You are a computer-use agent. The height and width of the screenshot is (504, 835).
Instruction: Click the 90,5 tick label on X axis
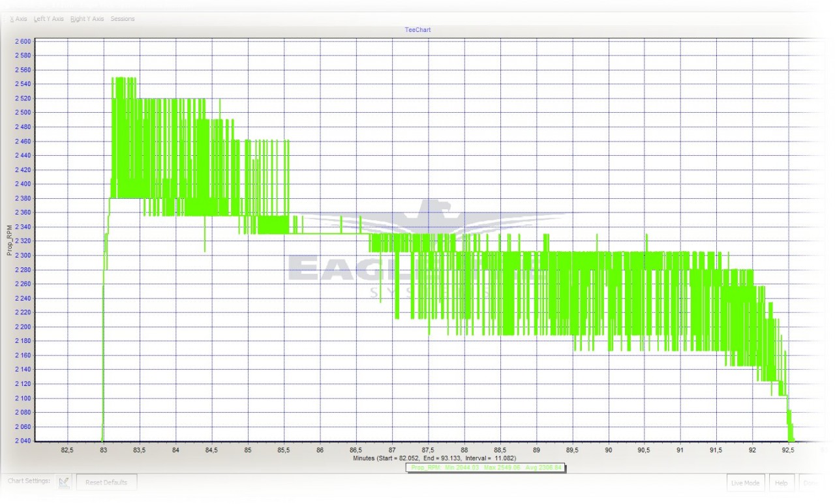tap(644, 450)
